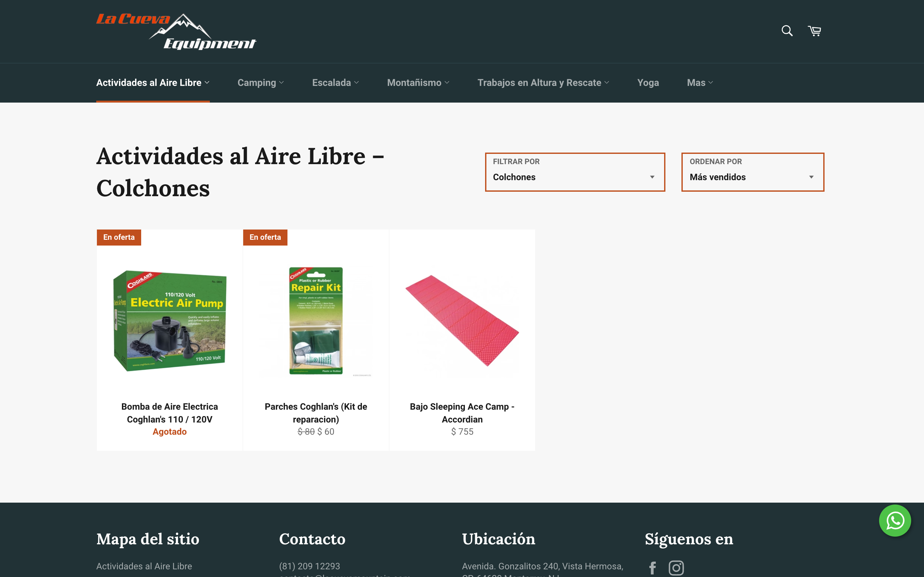Open 'Parches Coghlan's (Kit de reparacion)' product link
The image size is (924, 577).
point(316,413)
